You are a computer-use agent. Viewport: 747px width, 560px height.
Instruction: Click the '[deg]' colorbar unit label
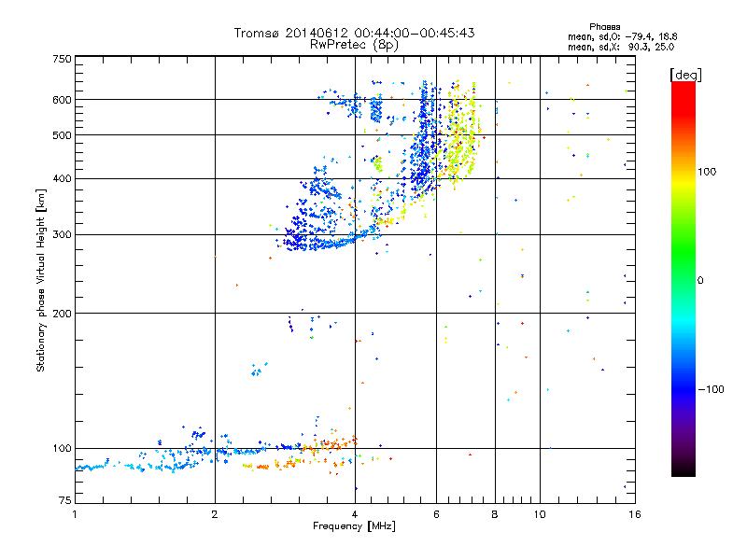(x=685, y=75)
